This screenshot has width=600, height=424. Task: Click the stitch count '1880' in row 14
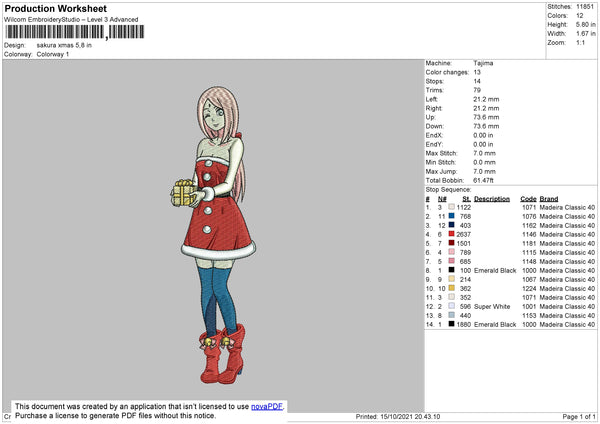463,325
